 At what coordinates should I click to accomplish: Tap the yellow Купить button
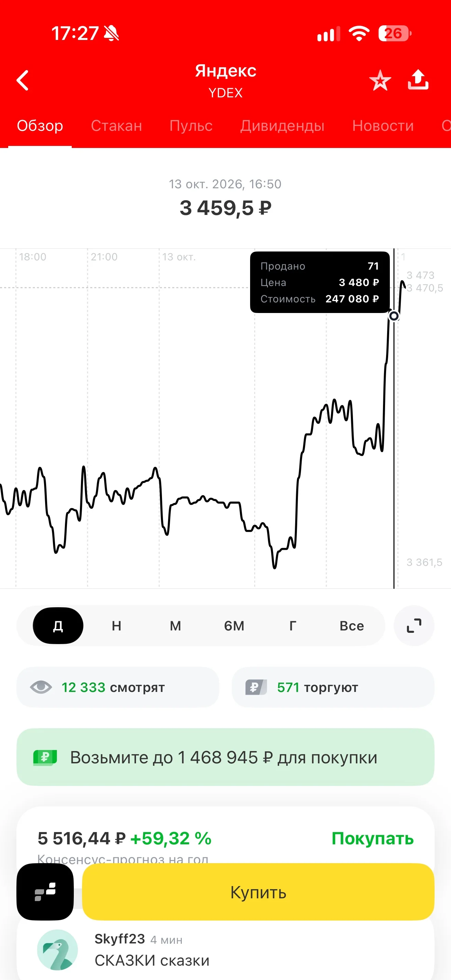pyautogui.click(x=258, y=891)
